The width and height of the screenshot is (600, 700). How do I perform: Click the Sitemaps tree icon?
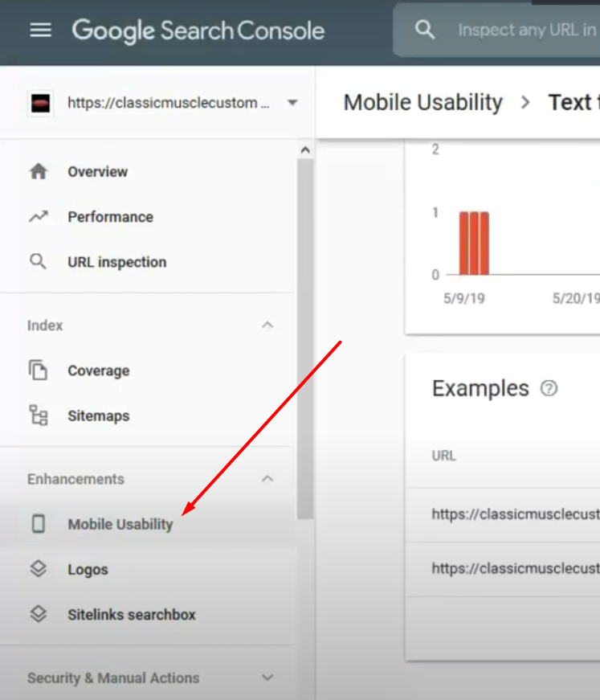point(39,415)
